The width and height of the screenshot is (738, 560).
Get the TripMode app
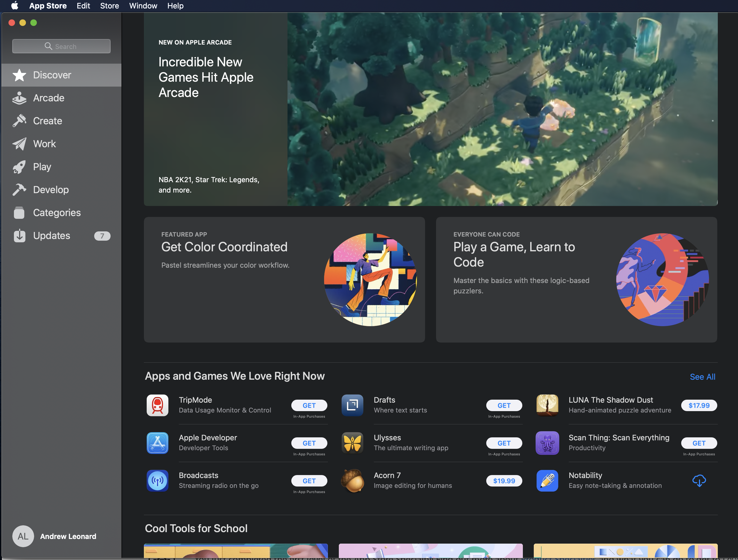[309, 405]
